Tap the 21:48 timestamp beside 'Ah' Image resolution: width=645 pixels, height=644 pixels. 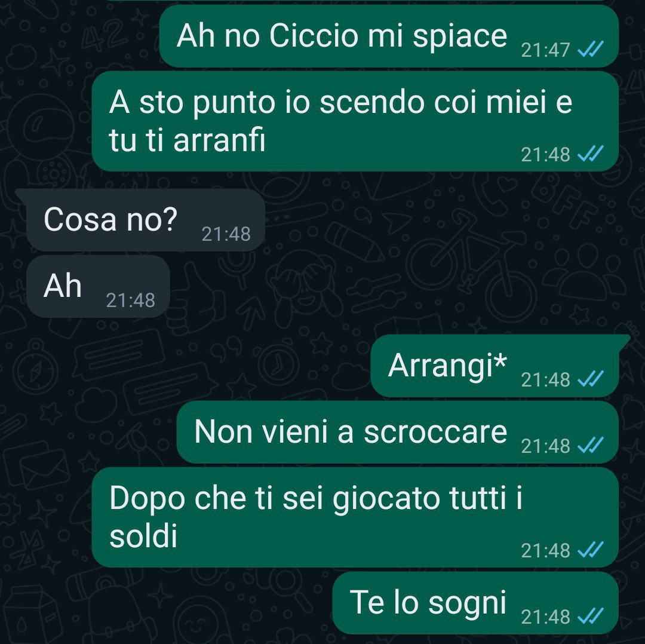click(x=131, y=300)
